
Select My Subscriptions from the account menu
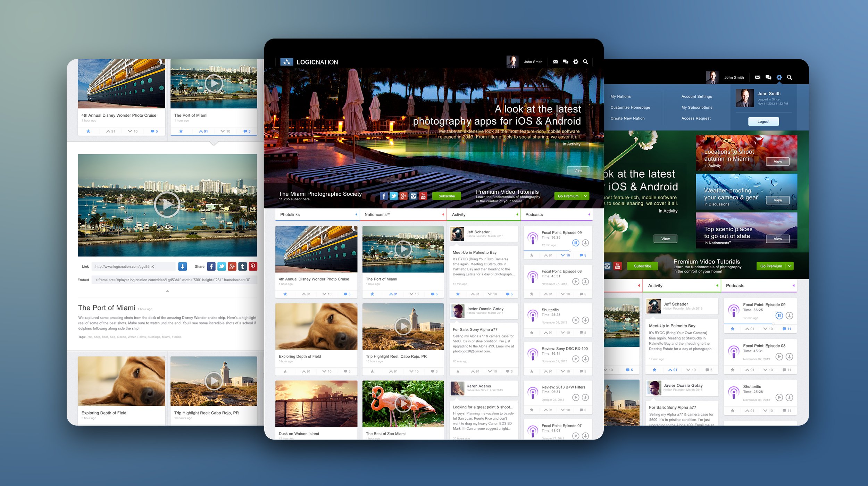[697, 108]
